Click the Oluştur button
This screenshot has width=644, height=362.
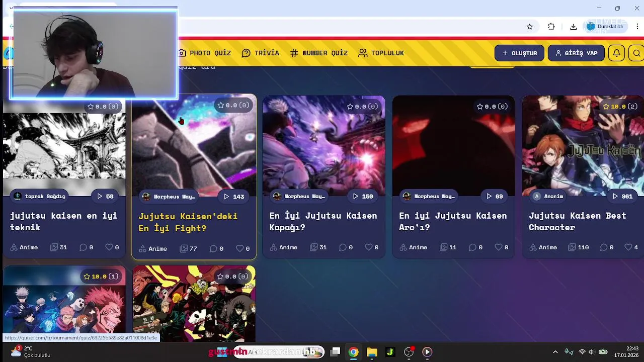pyautogui.click(x=519, y=53)
